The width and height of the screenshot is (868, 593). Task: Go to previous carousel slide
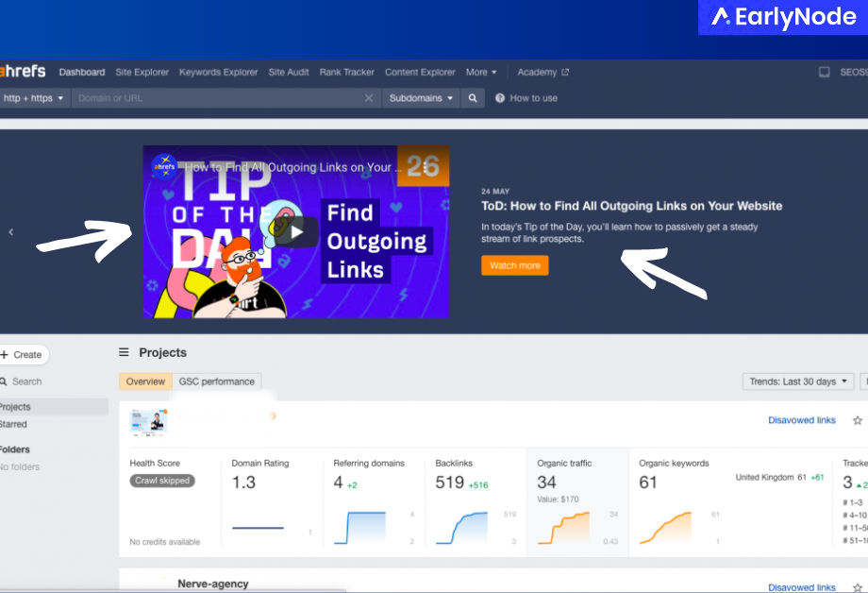(11, 231)
